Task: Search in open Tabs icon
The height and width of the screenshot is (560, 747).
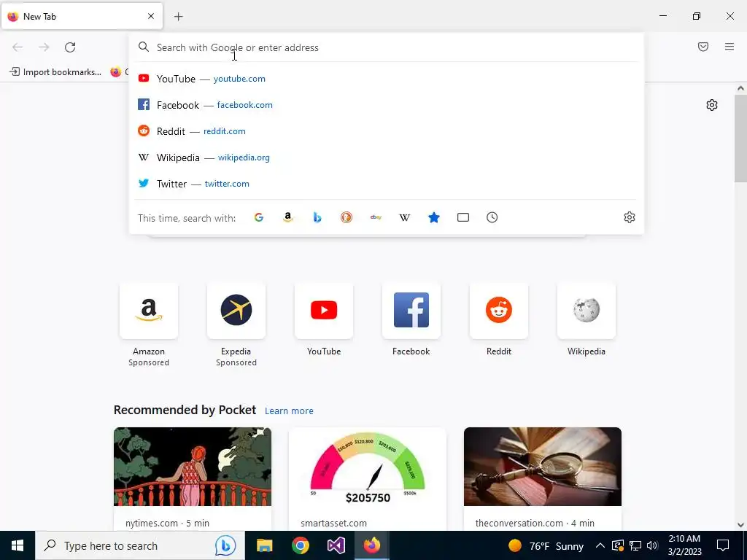Action: pyautogui.click(x=463, y=217)
